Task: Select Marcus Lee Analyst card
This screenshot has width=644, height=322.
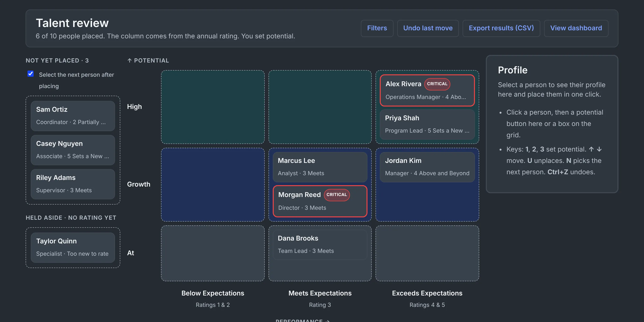Action: pyautogui.click(x=320, y=167)
